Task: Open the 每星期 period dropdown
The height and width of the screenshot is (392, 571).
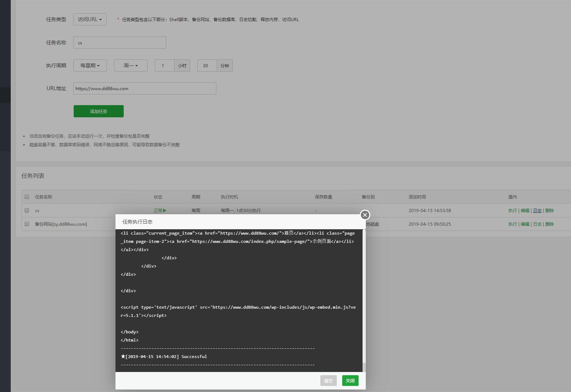Action: 90,65
